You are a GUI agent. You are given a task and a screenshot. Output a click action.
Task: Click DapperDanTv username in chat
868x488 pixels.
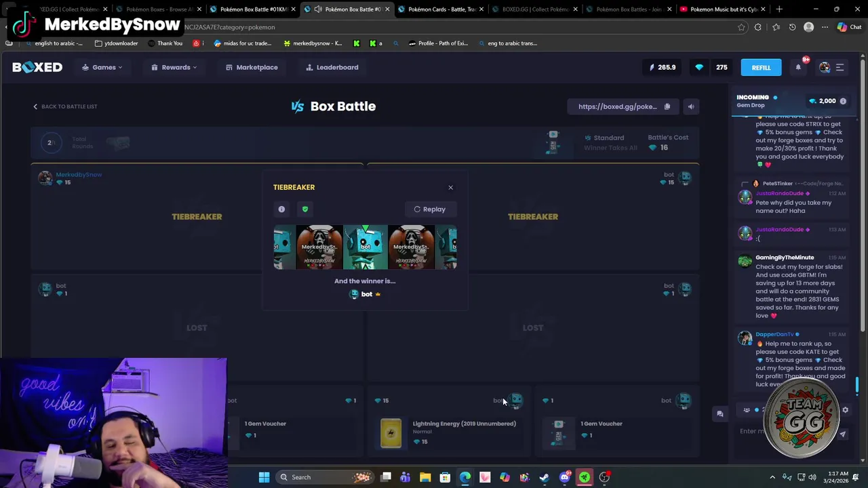pyautogui.click(x=774, y=334)
